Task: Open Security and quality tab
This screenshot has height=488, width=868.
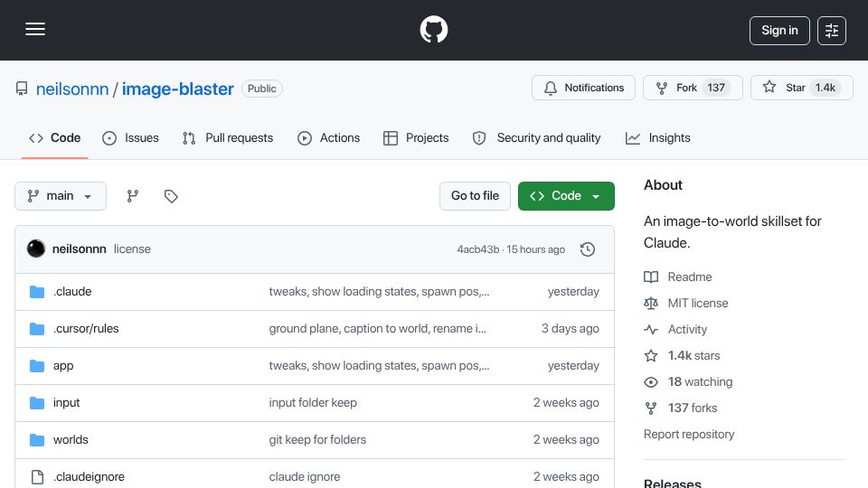Action: point(536,137)
